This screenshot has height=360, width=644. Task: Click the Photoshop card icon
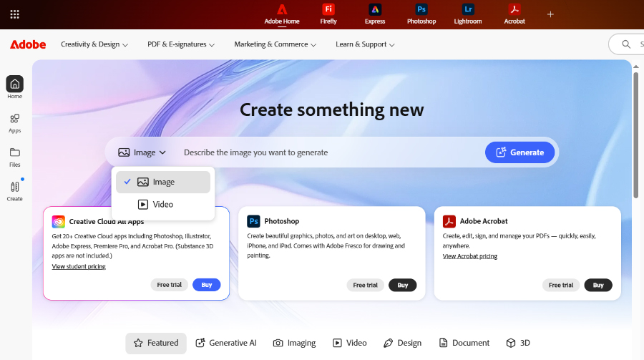pos(253,221)
